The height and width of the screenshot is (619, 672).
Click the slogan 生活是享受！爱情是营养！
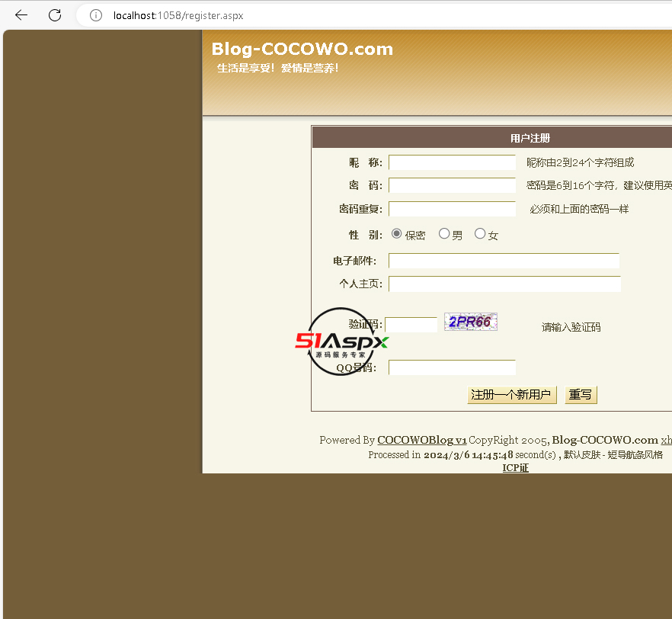(x=277, y=68)
